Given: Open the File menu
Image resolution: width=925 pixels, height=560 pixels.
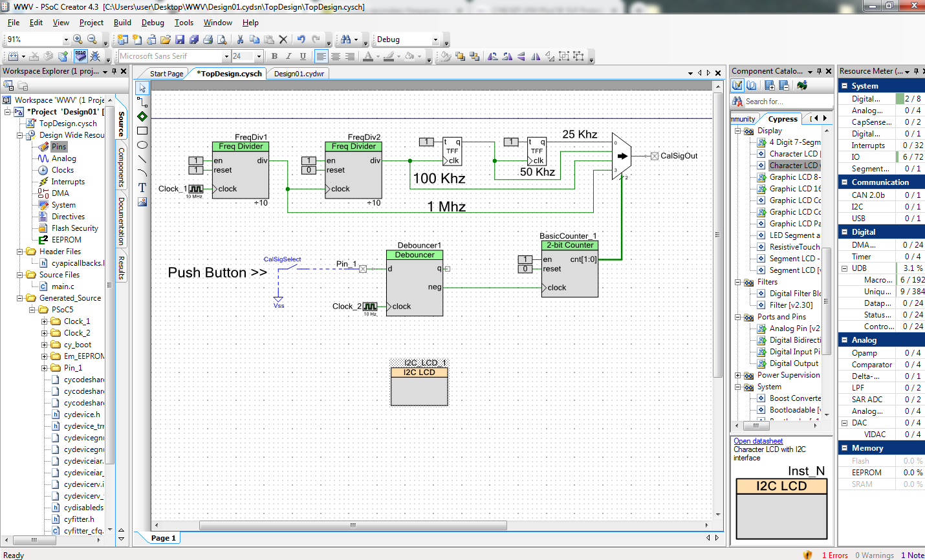Looking at the screenshot, I should pos(14,22).
